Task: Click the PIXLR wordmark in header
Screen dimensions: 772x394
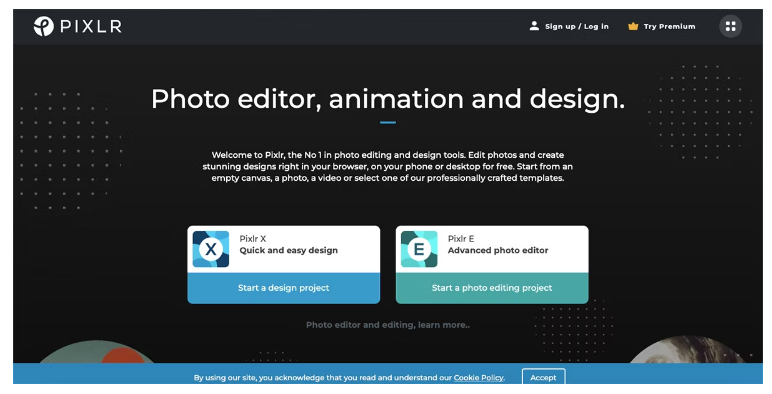Action: (91, 26)
